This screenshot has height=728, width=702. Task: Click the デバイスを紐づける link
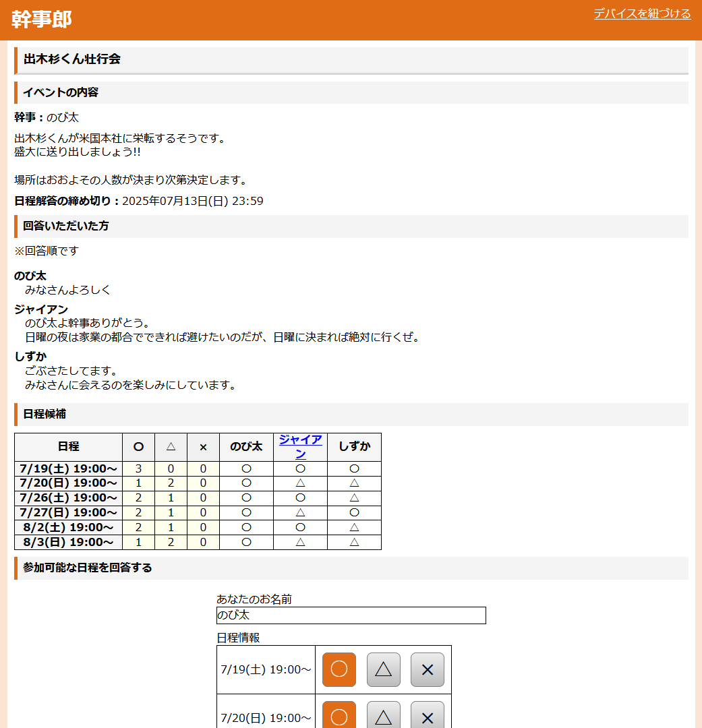coord(642,13)
